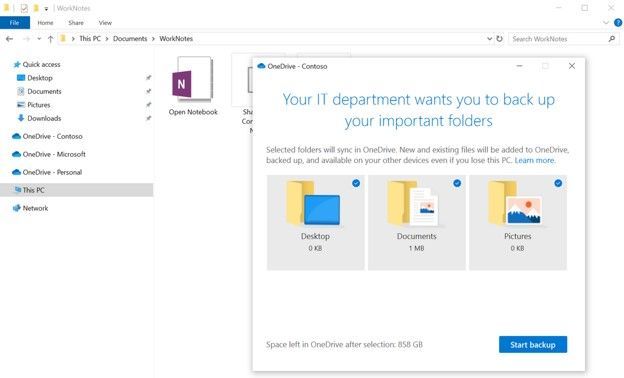
Task: Click the Desktop folder tile icon
Action: pyautogui.click(x=313, y=203)
